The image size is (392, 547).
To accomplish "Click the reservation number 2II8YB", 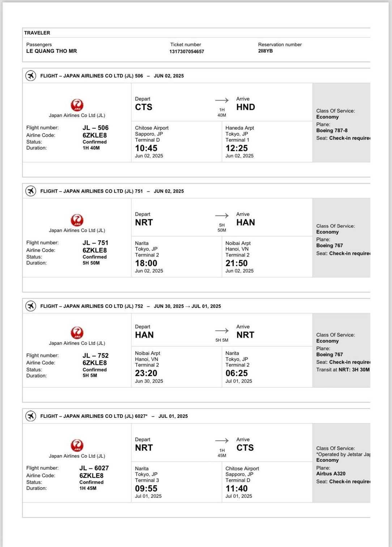I will pyautogui.click(x=265, y=51).
